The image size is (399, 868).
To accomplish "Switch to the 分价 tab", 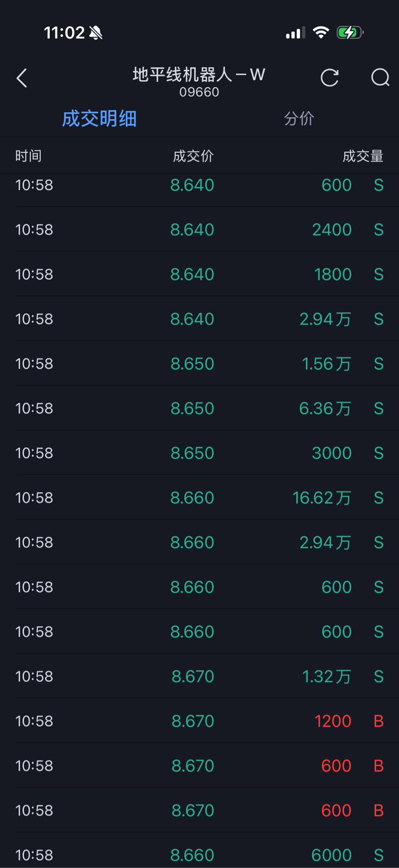I will point(299,119).
